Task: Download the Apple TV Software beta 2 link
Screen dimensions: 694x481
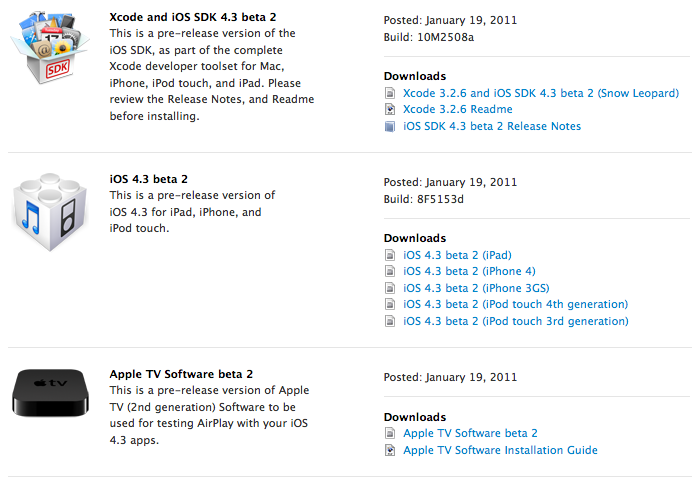Action: pyautogui.click(x=470, y=434)
